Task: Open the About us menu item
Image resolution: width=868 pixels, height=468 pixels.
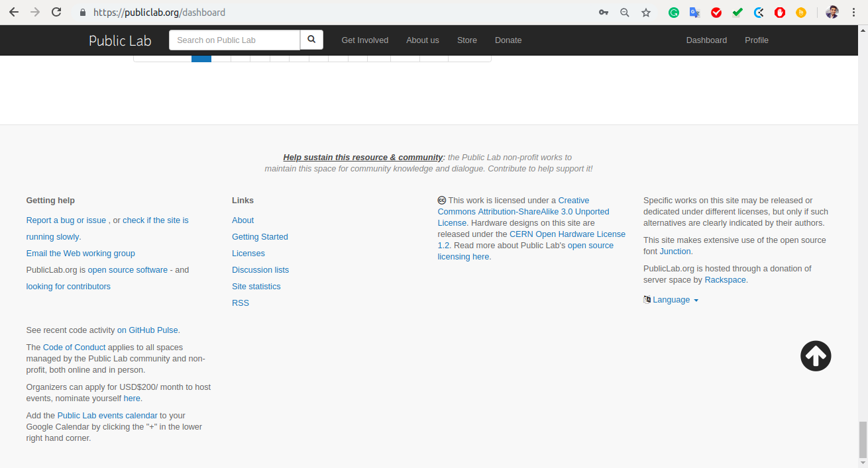Action: [423, 40]
